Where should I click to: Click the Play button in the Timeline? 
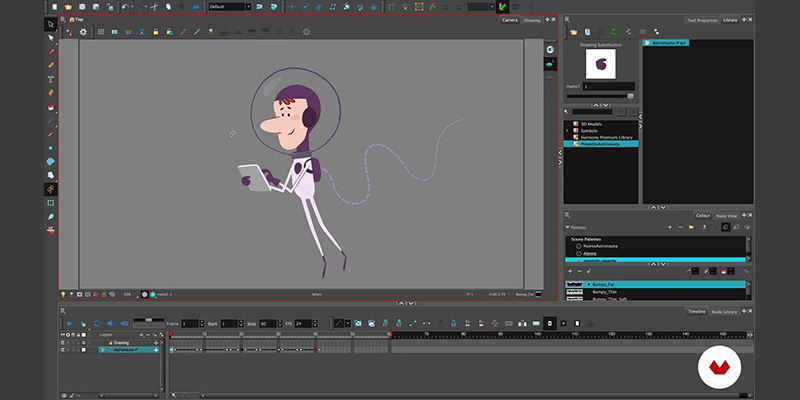[70, 323]
